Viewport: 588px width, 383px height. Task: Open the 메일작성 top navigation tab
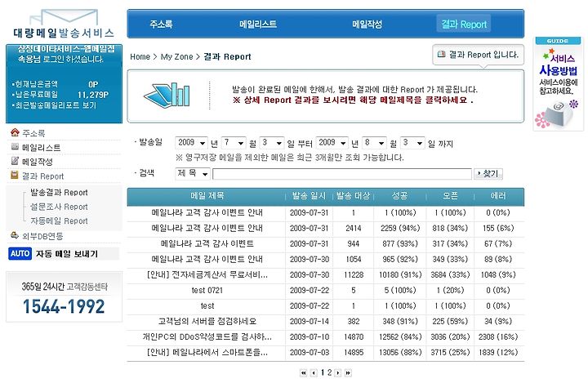point(367,24)
